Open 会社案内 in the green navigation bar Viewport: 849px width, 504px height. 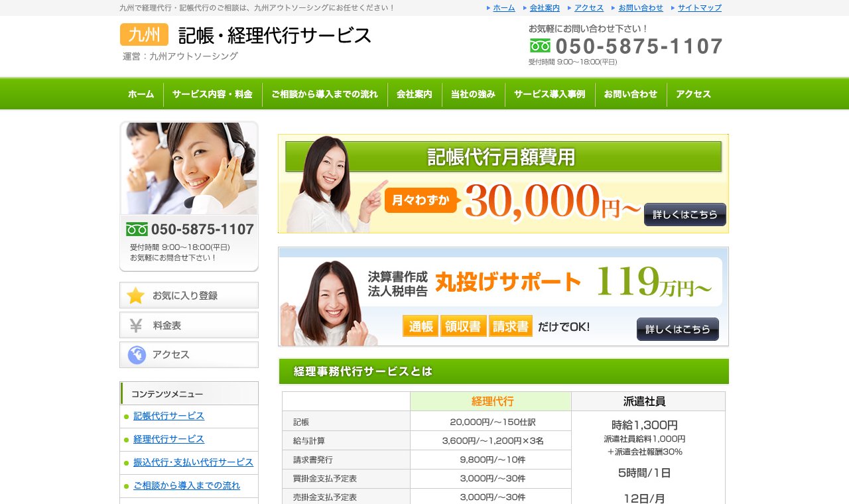point(415,94)
